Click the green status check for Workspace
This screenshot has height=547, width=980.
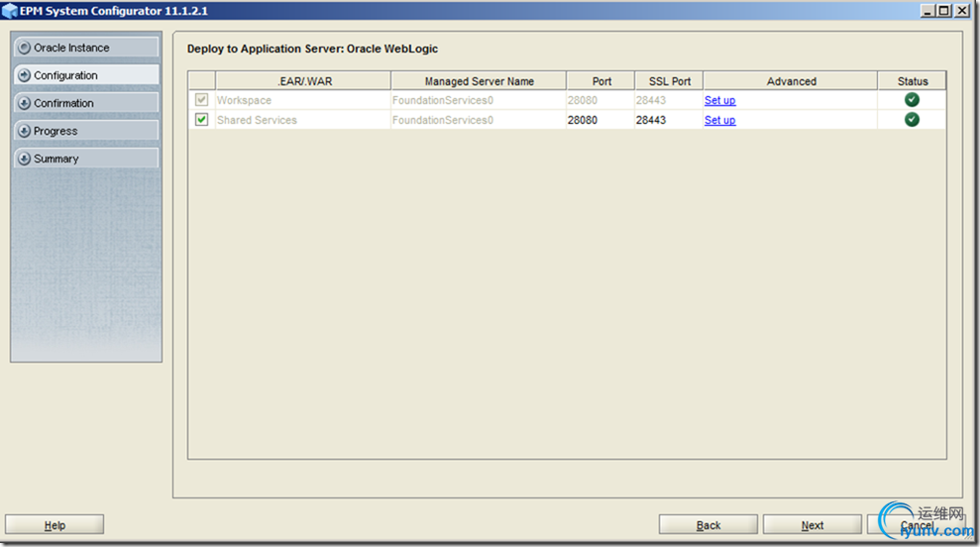coord(912,99)
